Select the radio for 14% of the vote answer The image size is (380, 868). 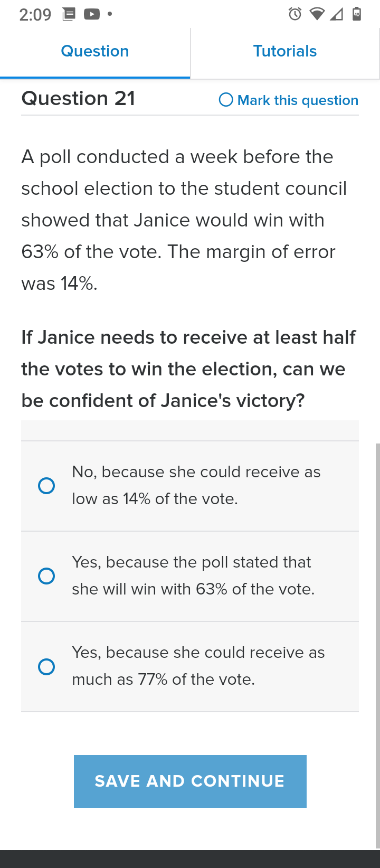tap(46, 486)
